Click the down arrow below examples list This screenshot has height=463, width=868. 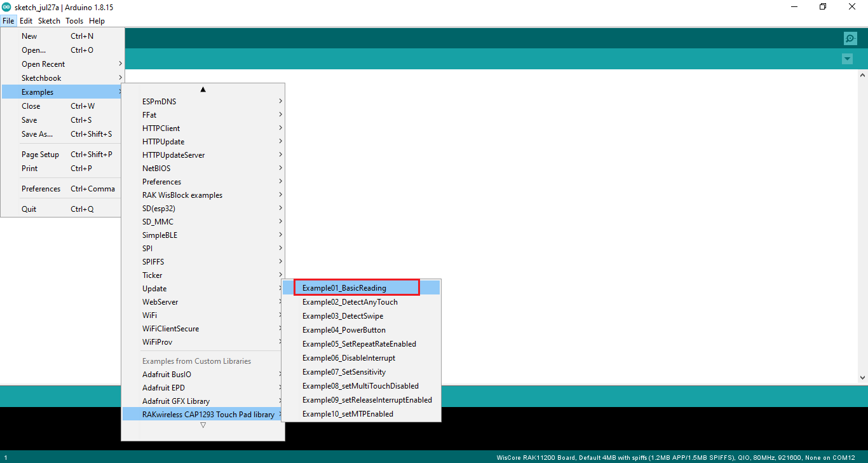click(x=203, y=425)
